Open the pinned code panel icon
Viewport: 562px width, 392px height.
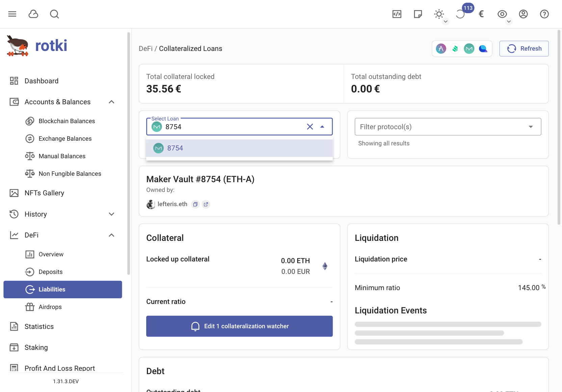pyautogui.click(x=397, y=14)
